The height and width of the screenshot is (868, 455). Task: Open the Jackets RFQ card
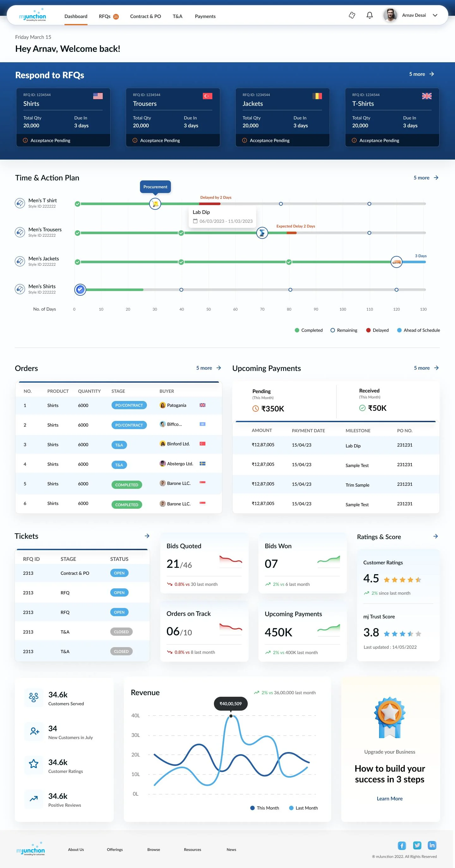282,117
